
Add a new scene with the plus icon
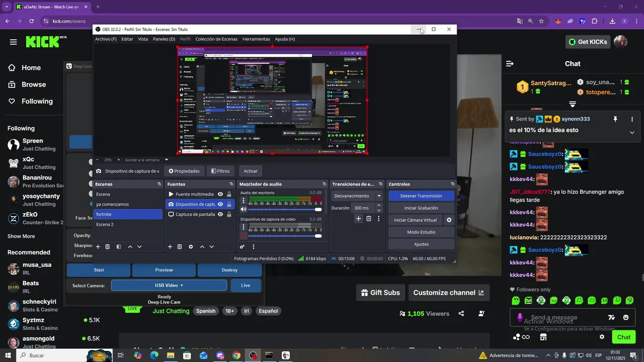pos(98,247)
